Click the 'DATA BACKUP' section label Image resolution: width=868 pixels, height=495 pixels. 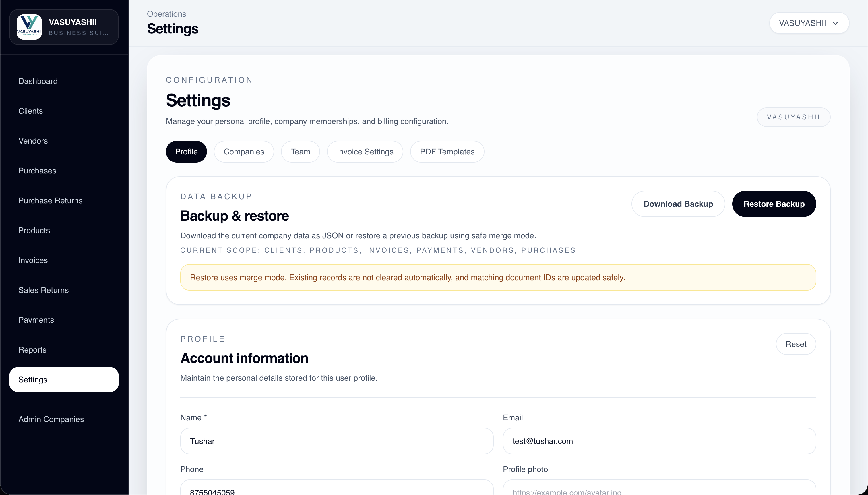pyautogui.click(x=216, y=196)
